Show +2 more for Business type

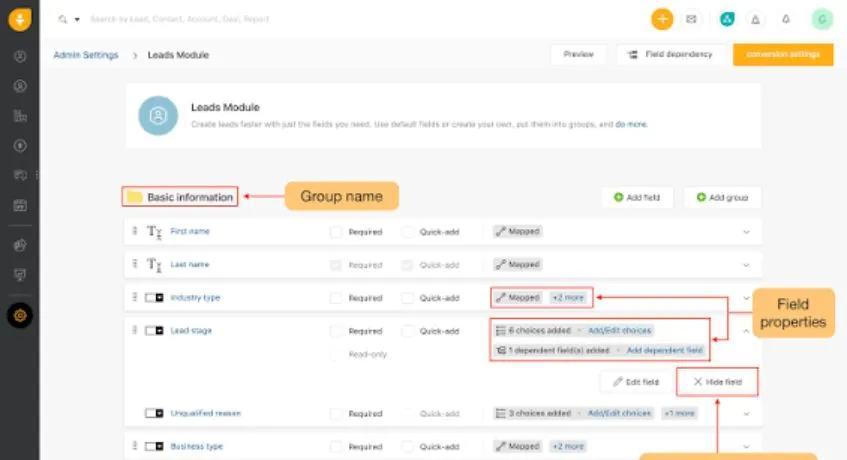click(568, 447)
